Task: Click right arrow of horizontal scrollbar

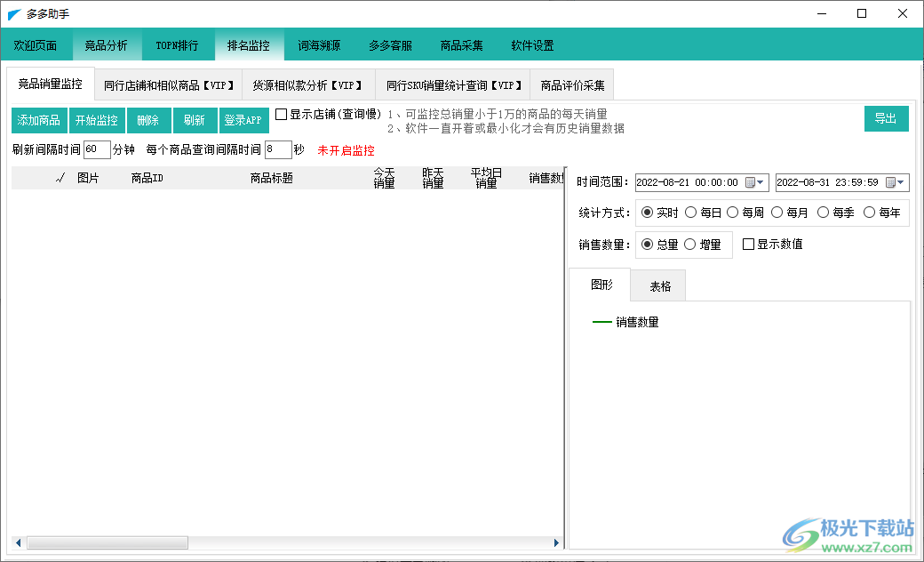Action: (x=556, y=542)
